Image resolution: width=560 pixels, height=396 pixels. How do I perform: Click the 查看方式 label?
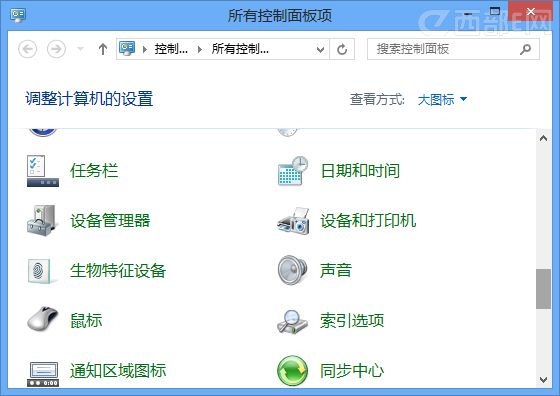point(377,99)
